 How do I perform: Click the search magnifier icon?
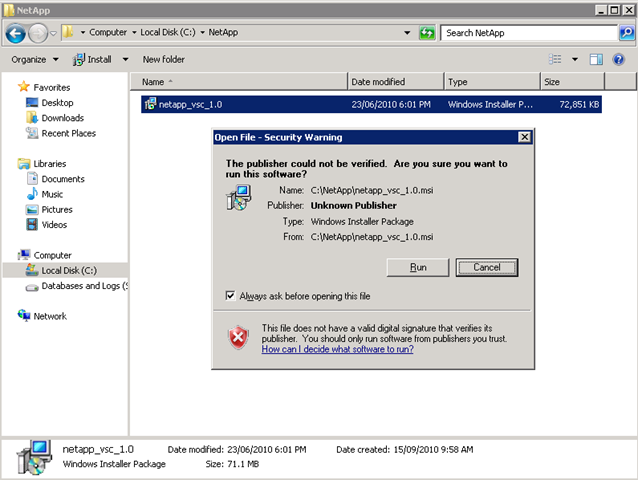click(627, 33)
